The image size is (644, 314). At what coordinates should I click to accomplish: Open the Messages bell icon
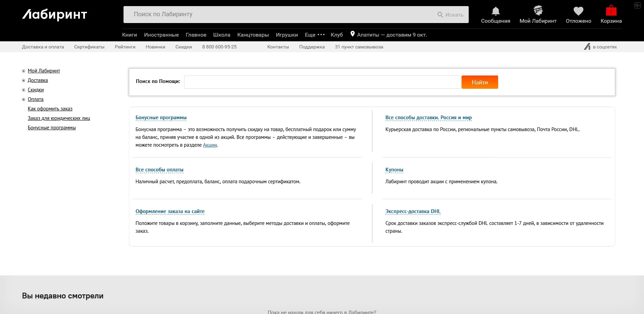[x=495, y=11]
